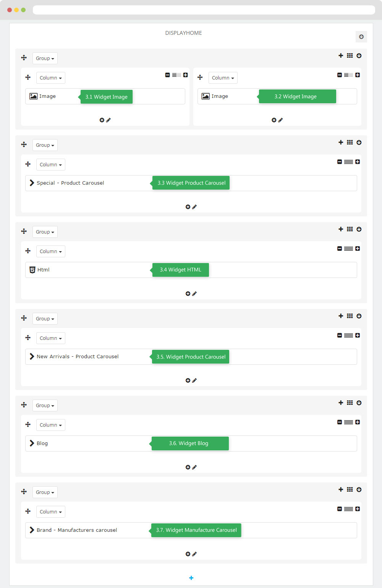Expand the Special - Product Carousel widget
The image size is (382, 588).
(x=32, y=183)
